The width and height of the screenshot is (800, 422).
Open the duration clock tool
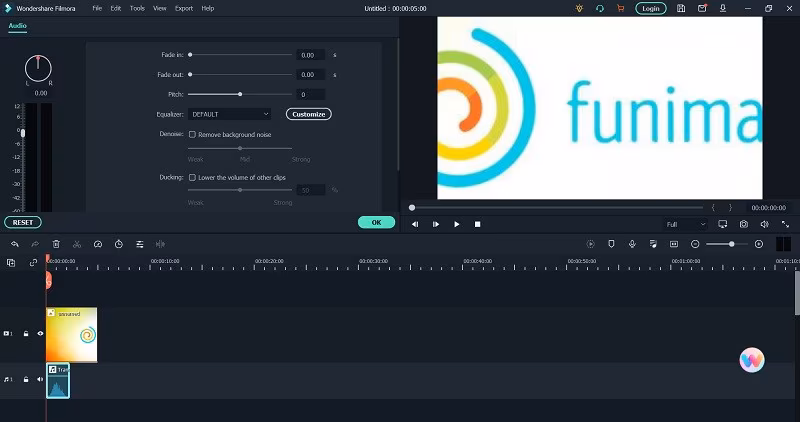click(x=119, y=244)
